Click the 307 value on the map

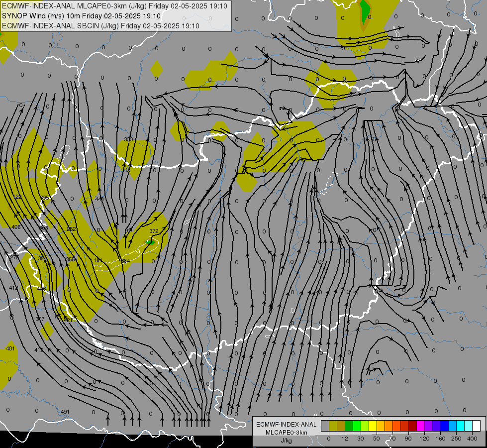[40, 319]
